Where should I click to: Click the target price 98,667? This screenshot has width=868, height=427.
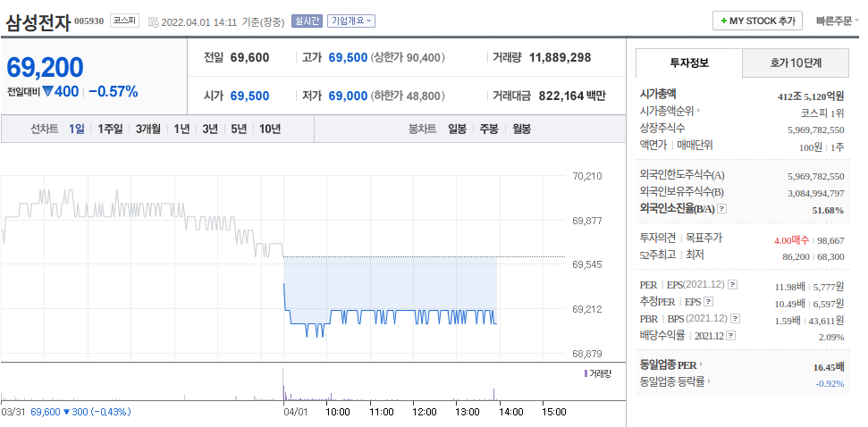831,240
